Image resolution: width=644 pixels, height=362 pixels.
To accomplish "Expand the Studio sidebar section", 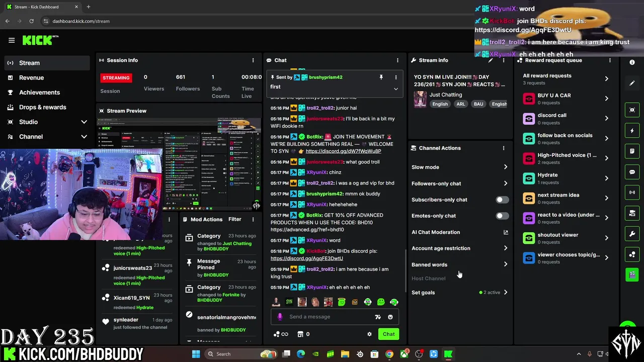I will [84, 122].
